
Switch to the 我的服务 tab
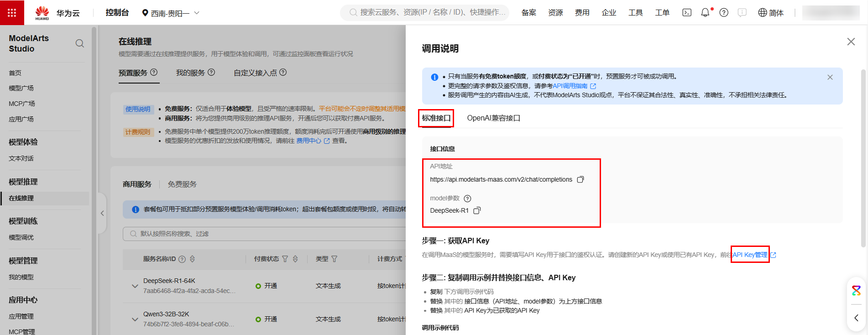point(190,73)
